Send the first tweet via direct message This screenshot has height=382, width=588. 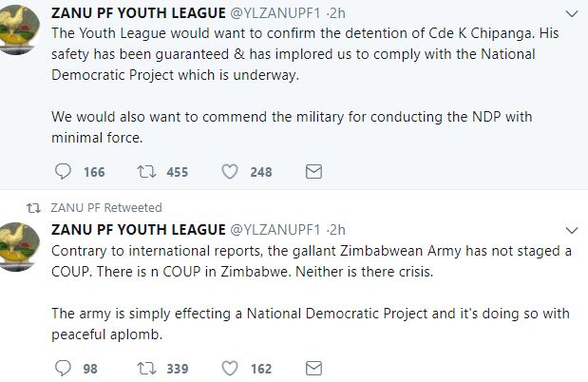pos(313,171)
